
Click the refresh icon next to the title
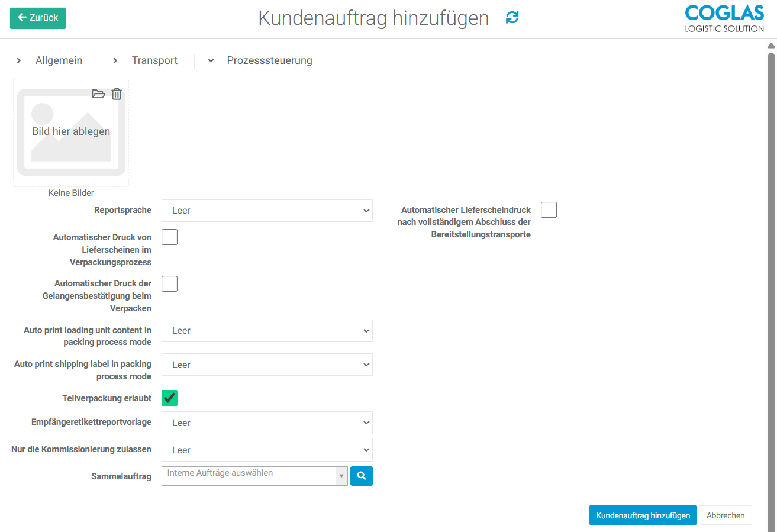(511, 18)
